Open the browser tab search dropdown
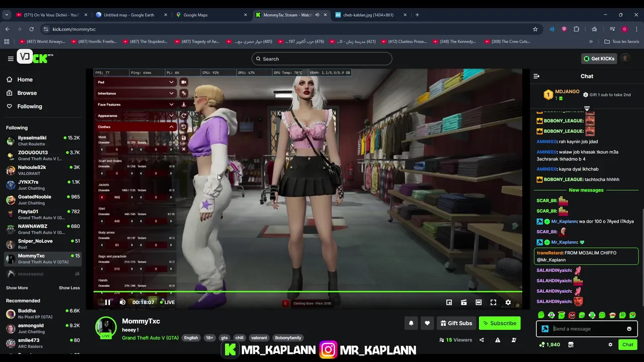Screen dimensions: 644x362 pyautogui.click(x=7, y=15)
